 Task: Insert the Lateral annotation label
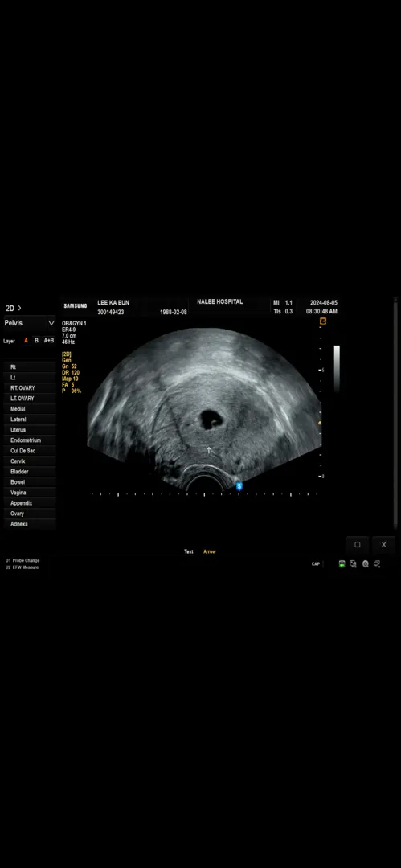point(30,420)
